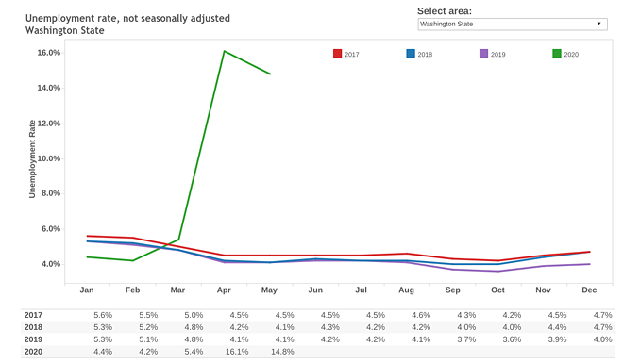Viewport: 623px width, 364px height.
Task: Click the 2018 row header in table
Action: pos(33,327)
